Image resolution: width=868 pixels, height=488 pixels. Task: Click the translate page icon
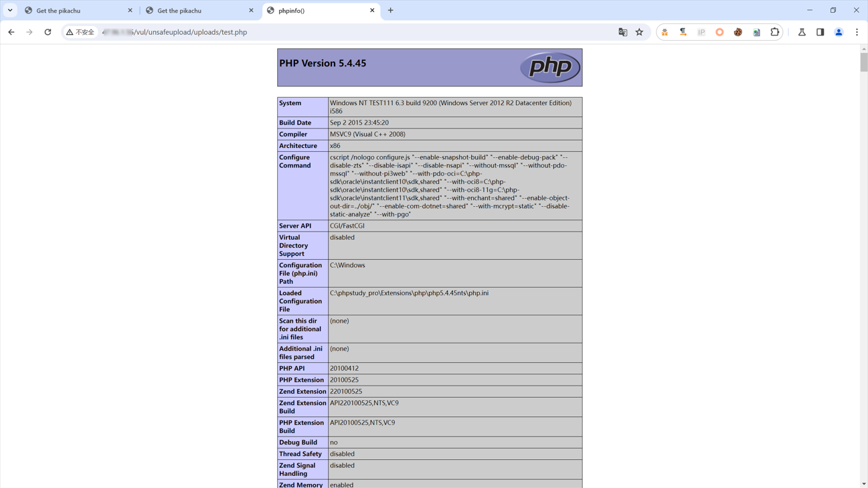(x=622, y=32)
